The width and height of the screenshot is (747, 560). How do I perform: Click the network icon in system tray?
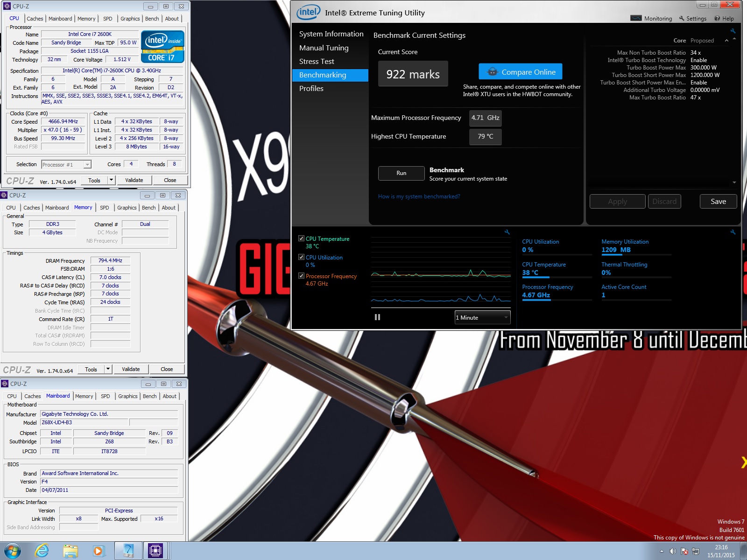click(x=696, y=551)
